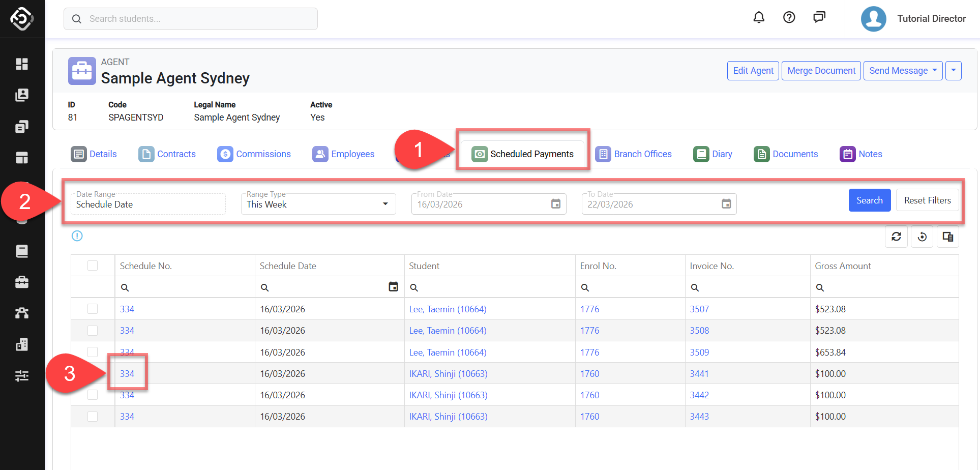Click the blue info icon above grid
980x470 pixels.
click(77, 236)
